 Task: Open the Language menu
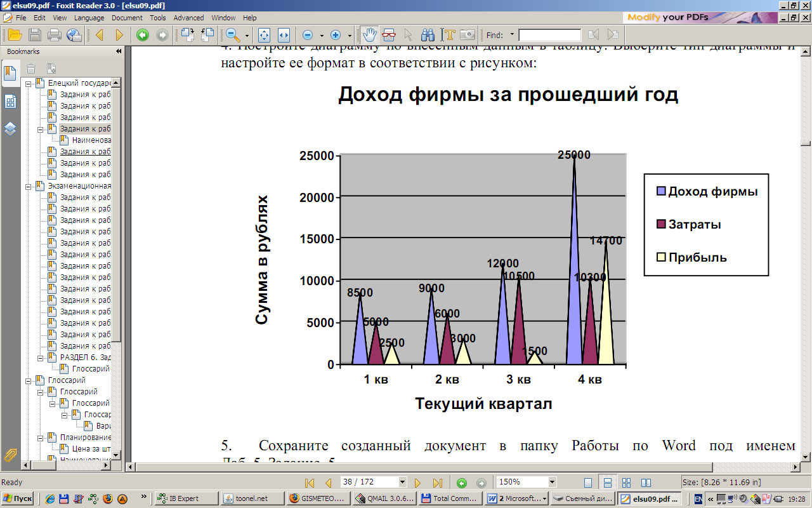[89, 18]
